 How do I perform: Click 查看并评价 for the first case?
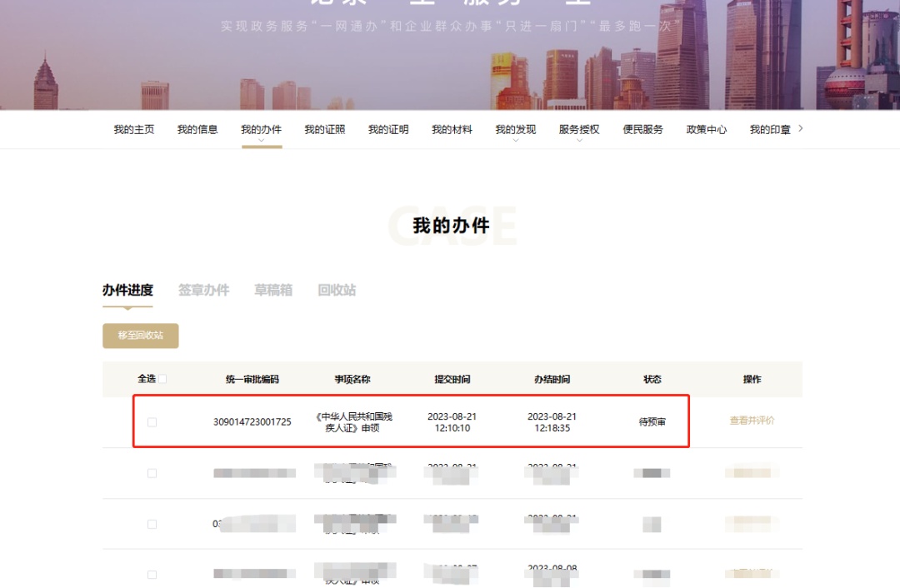pyautogui.click(x=752, y=421)
